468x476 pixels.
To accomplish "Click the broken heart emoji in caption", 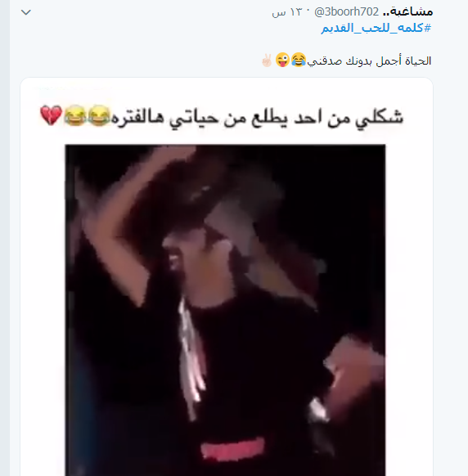I will pyautogui.click(x=51, y=115).
